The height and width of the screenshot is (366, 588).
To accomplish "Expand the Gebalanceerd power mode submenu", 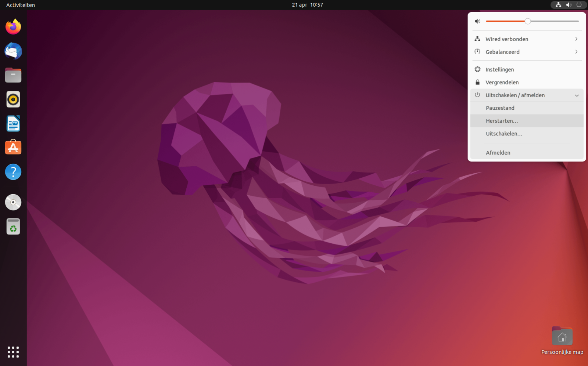I will click(527, 52).
